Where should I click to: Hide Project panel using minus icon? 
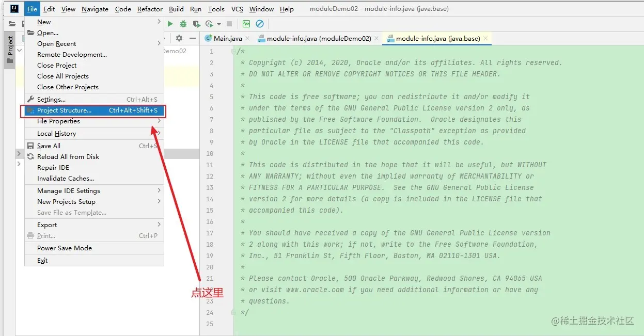[193, 38]
